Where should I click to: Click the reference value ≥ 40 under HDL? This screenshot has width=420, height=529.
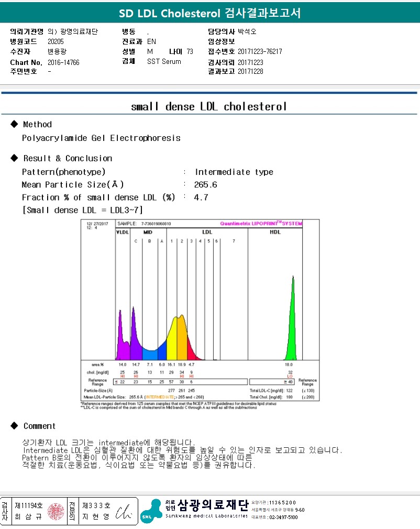[288, 382]
